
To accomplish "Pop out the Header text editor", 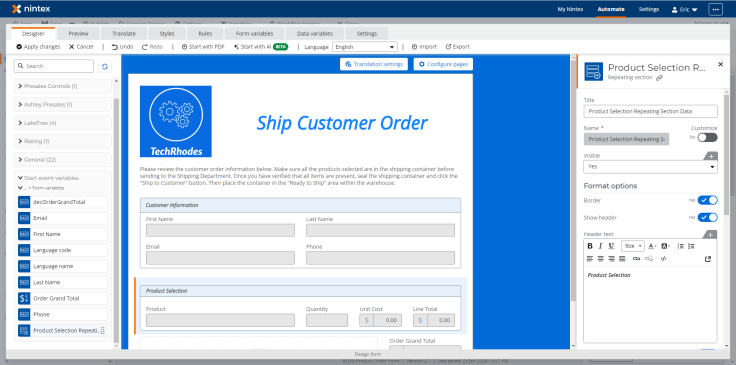I will (x=708, y=259).
